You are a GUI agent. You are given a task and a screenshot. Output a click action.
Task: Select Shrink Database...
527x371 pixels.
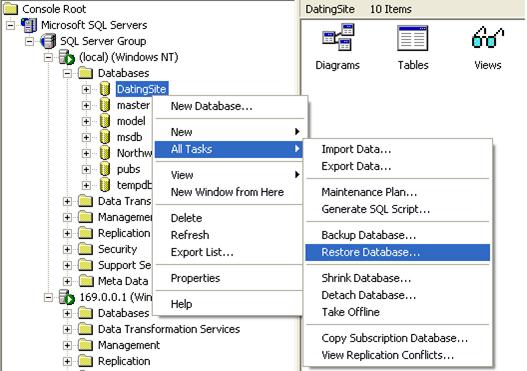click(398, 278)
